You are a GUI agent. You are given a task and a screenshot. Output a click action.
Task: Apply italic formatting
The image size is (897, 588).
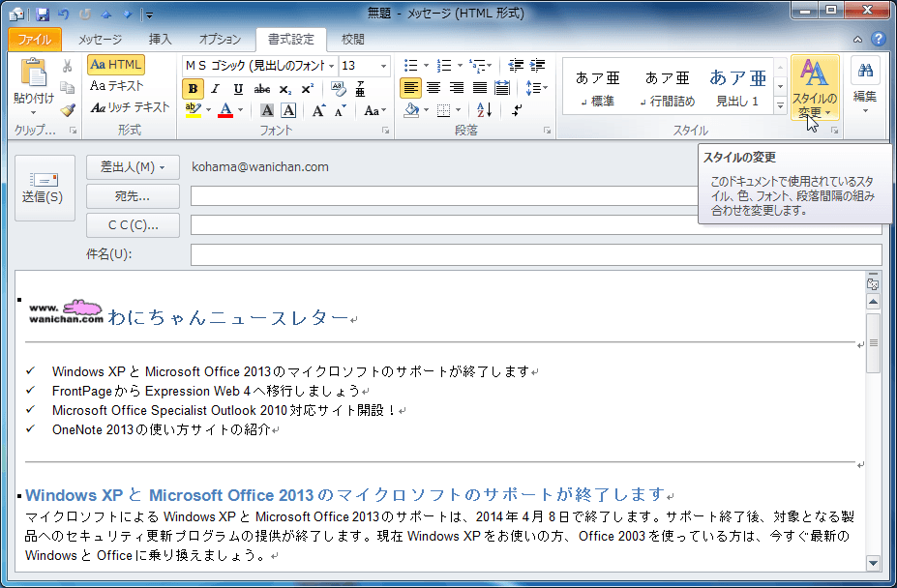215,89
